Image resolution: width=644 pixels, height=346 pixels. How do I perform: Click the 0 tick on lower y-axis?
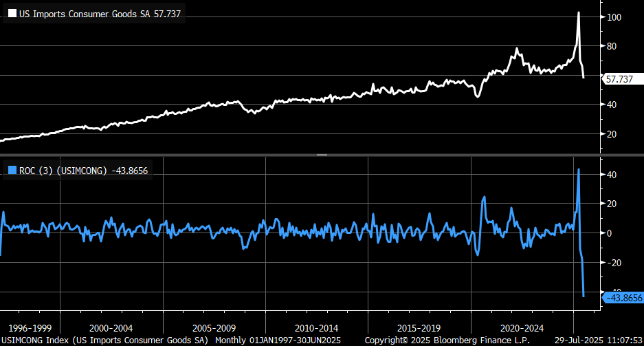point(609,233)
